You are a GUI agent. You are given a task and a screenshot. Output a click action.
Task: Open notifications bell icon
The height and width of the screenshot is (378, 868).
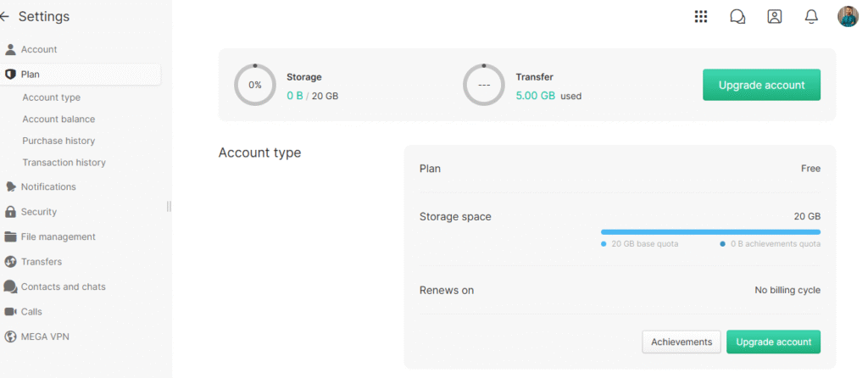811,17
